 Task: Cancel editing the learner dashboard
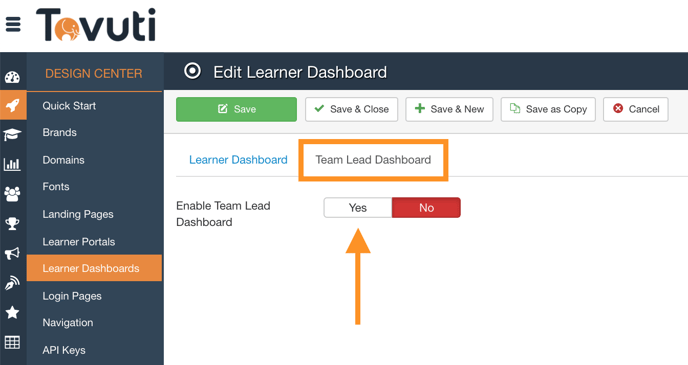(636, 109)
